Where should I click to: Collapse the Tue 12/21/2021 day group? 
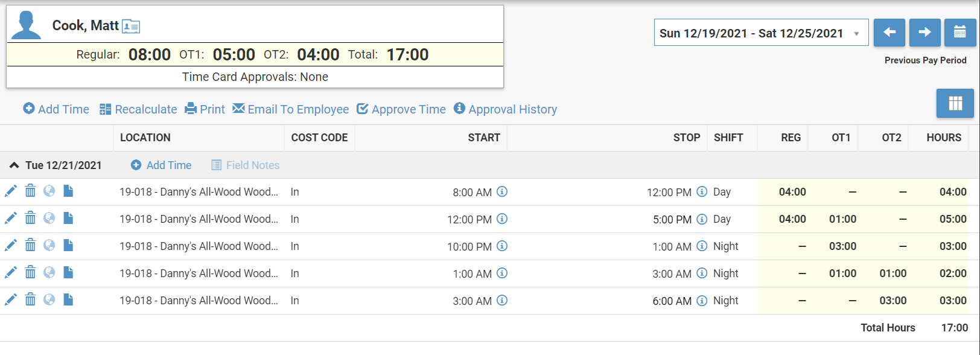[x=14, y=165]
